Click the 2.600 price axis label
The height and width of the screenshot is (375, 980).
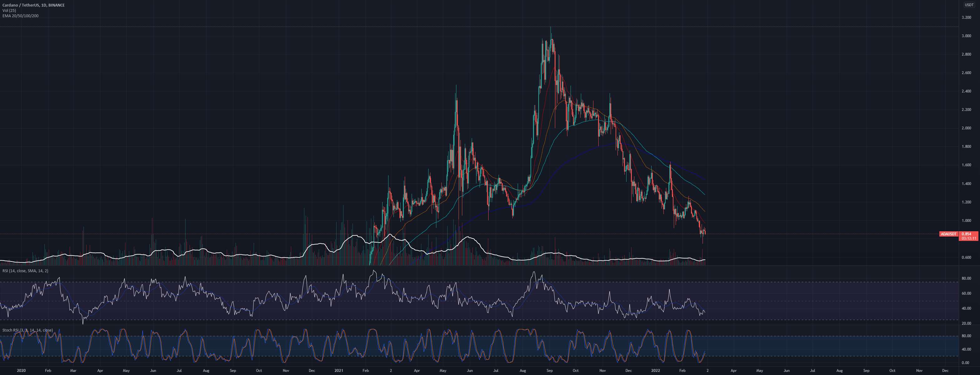point(966,73)
